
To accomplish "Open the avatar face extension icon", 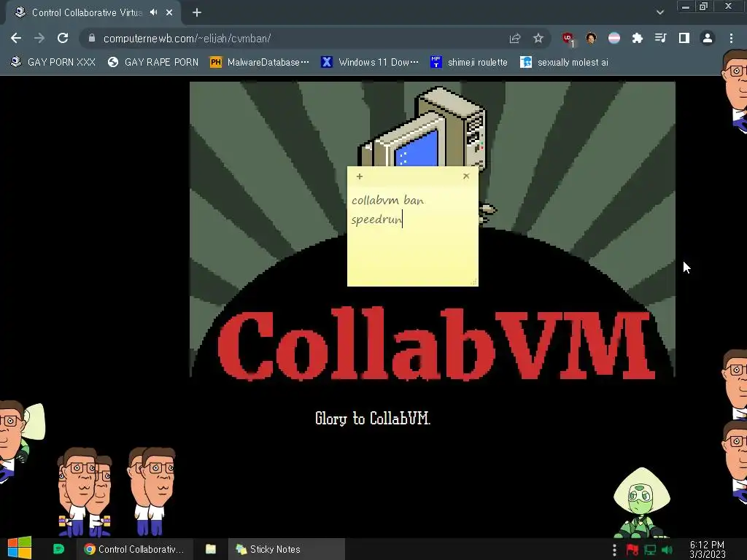I will 591,38.
